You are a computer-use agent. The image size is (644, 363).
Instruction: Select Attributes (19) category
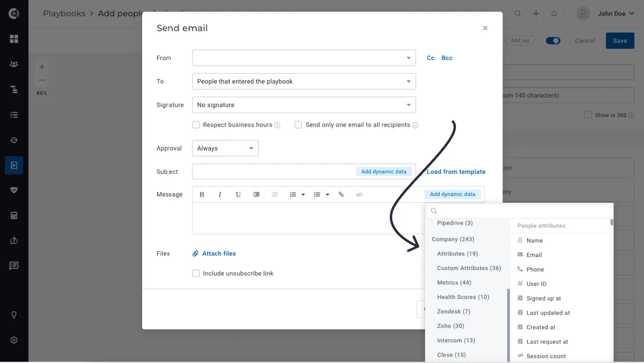click(x=457, y=254)
